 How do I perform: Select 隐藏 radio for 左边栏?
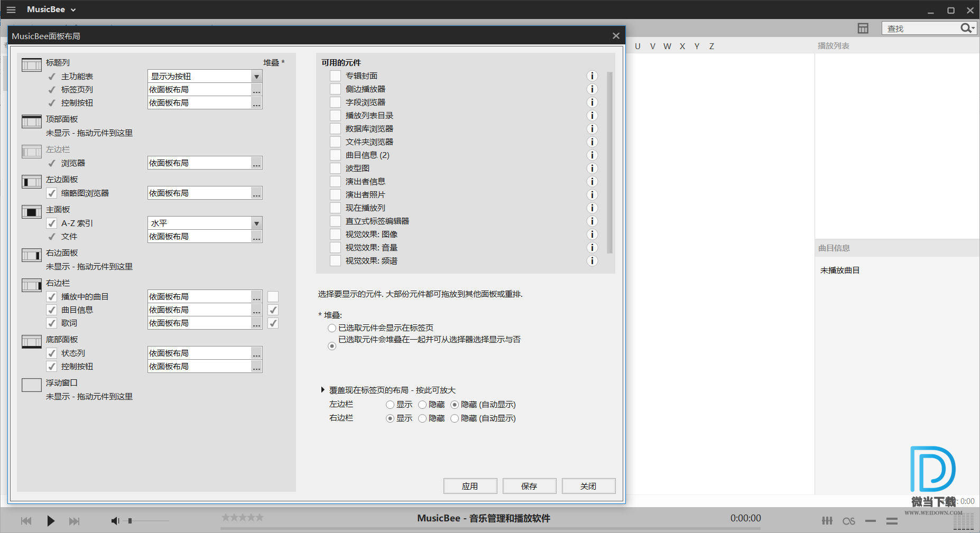click(x=422, y=405)
